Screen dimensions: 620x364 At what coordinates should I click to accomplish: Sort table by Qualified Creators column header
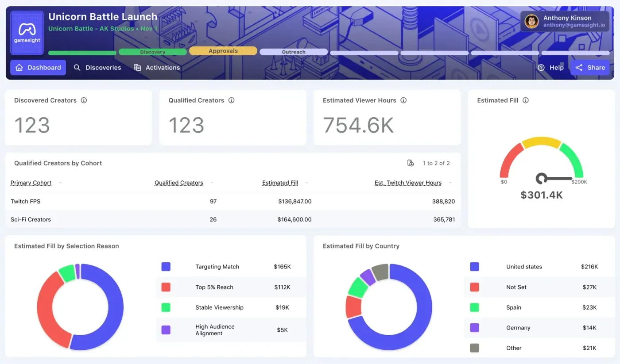pos(179,183)
